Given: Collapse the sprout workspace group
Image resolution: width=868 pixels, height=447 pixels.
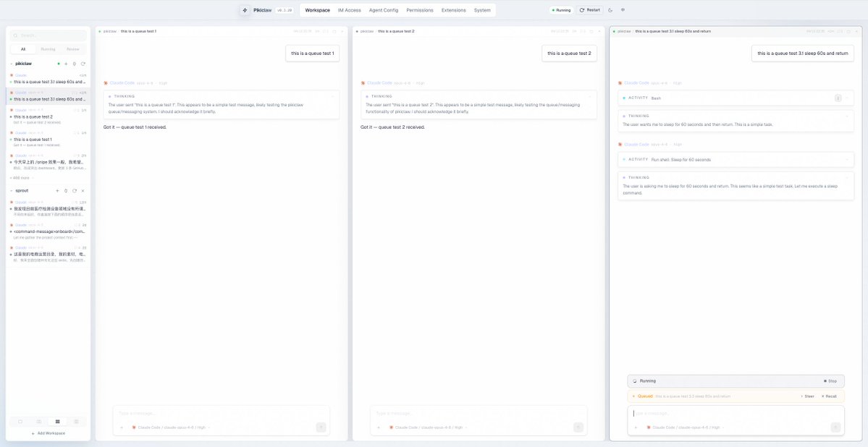Looking at the screenshot, I should pyautogui.click(x=12, y=190).
